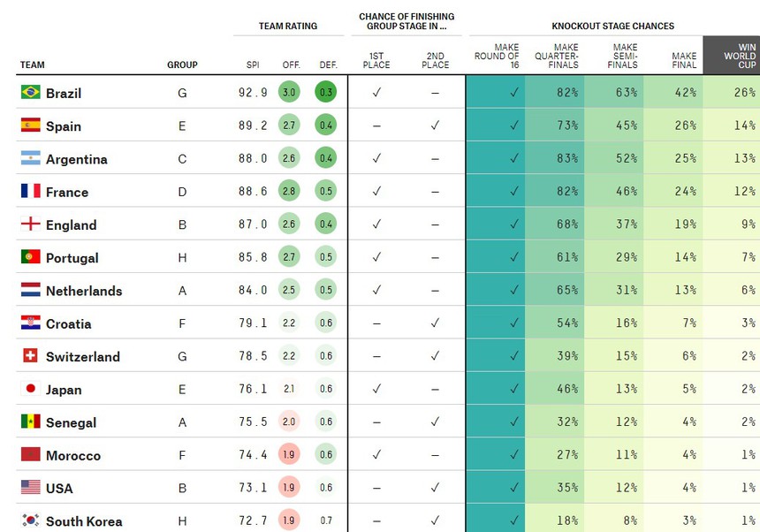Click the Japan flag icon
Image resolution: width=760 pixels, height=532 pixels.
click(x=30, y=389)
